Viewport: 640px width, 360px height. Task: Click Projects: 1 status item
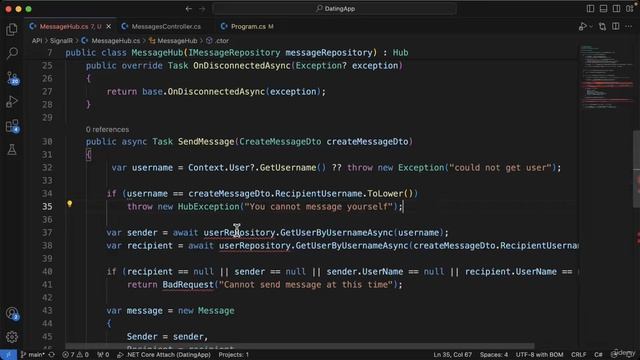[x=233, y=355]
